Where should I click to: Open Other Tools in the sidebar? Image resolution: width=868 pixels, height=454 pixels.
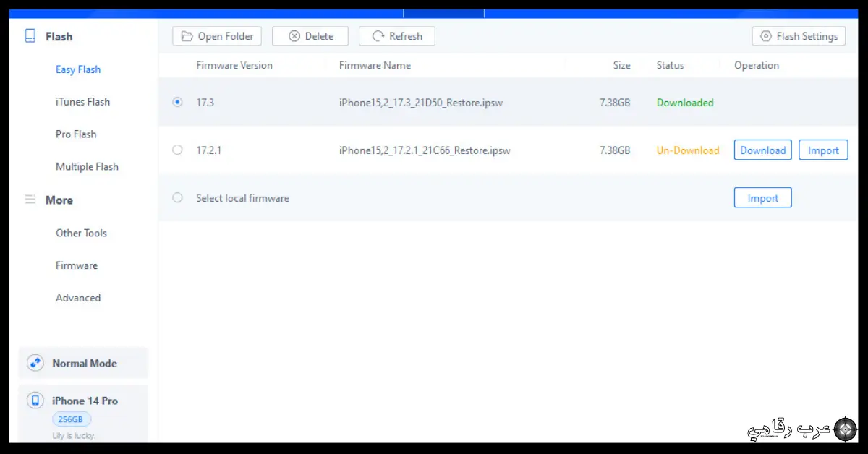pyautogui.click(x=81, y=233)
